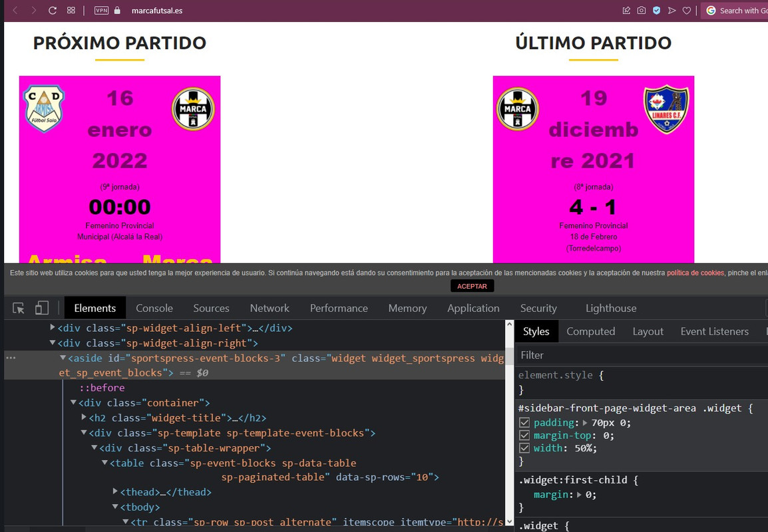Switch to the Computed sidebar tab
Image resolution: width=768 pixels, height=532 pixels.
coord(591,331)
